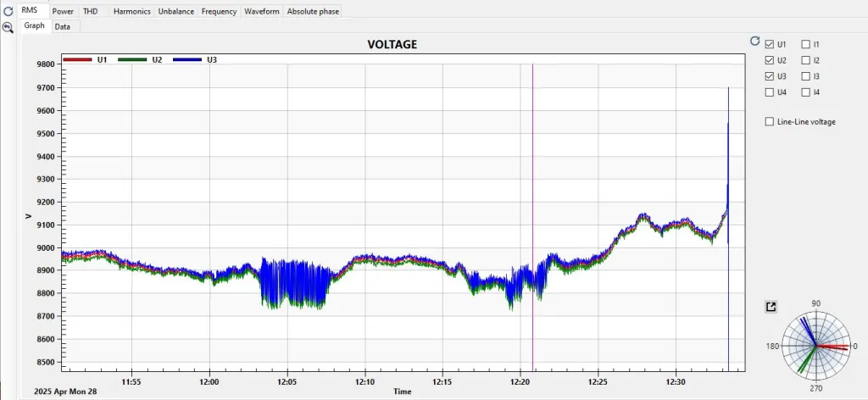Viewport: 868px width, 400px height.
Task: Enable the I2 current checkbox
Action: tap(806, 60)
